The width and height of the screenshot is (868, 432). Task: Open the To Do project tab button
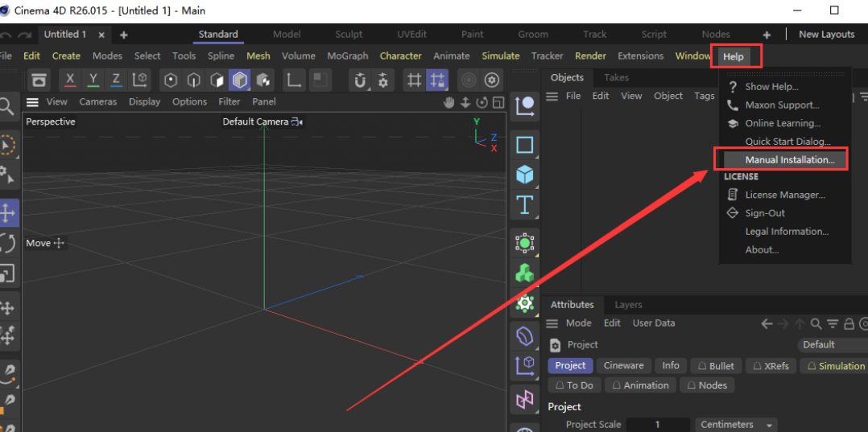click(574, 385)
